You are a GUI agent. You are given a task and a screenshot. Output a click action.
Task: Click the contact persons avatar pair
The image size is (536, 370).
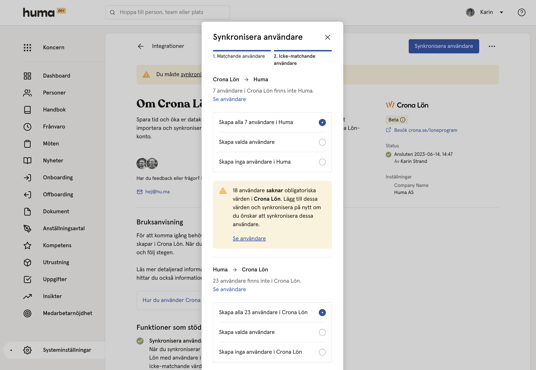point(147,163)
